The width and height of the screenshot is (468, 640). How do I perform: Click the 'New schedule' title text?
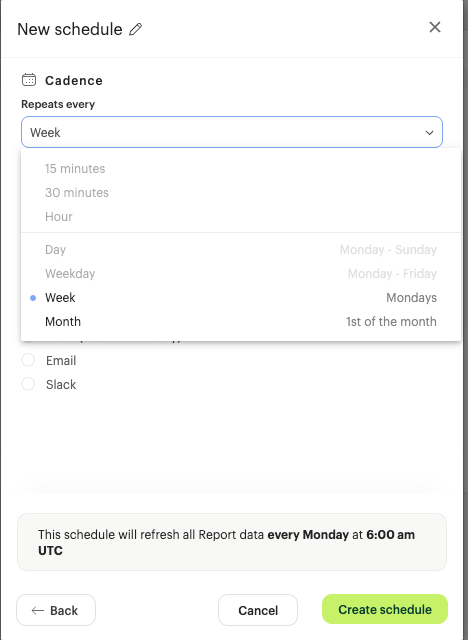[70, 29]
